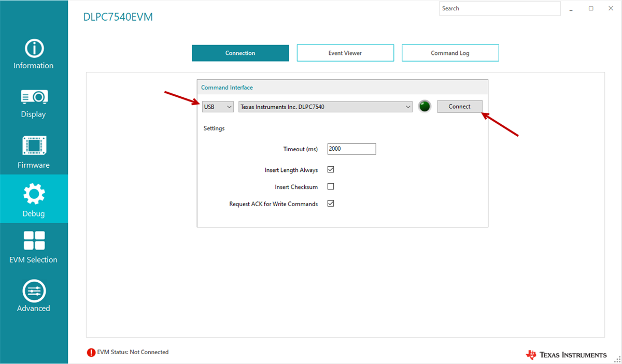This screenshot has height=364, width=622.
Task: Click the Search box
Action: click(x=500, y=9)
